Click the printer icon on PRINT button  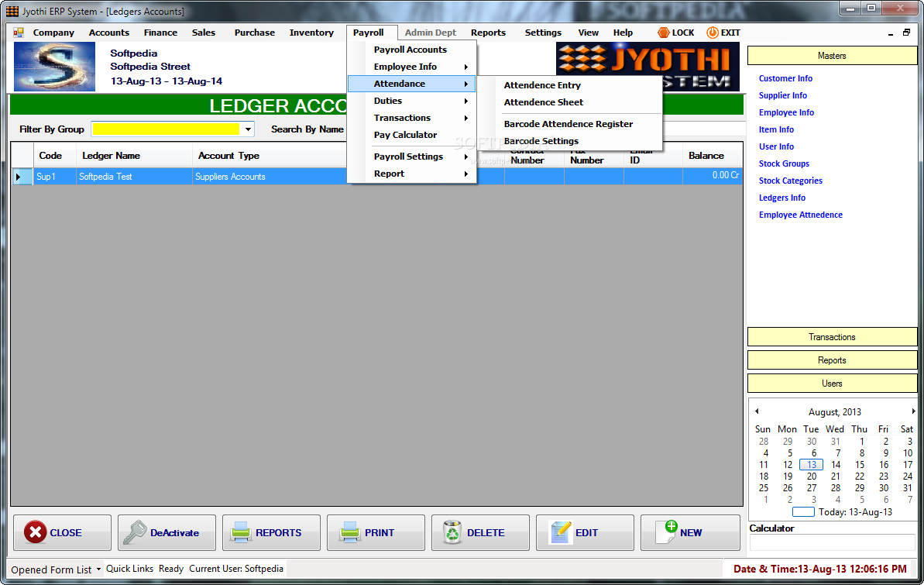click(349, 532)
